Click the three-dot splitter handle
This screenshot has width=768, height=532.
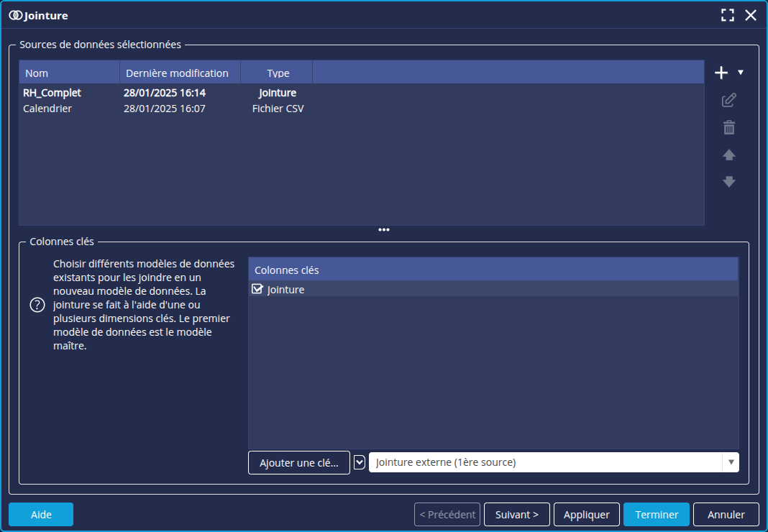pyautogui.click(x=384, y=230)
